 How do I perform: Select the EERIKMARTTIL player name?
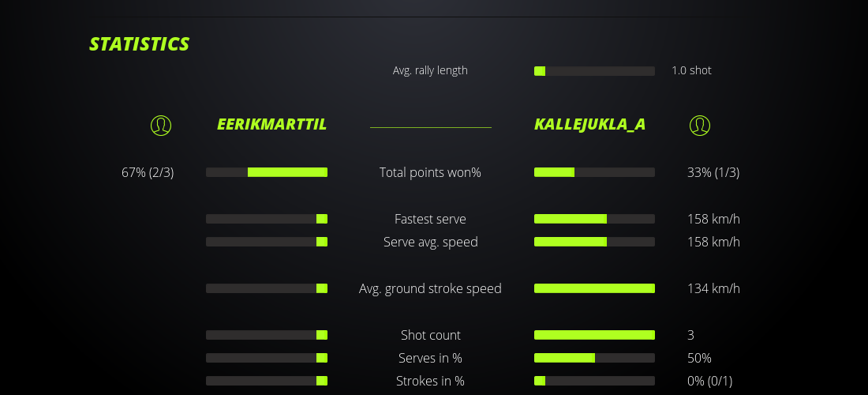coord(271,125)
